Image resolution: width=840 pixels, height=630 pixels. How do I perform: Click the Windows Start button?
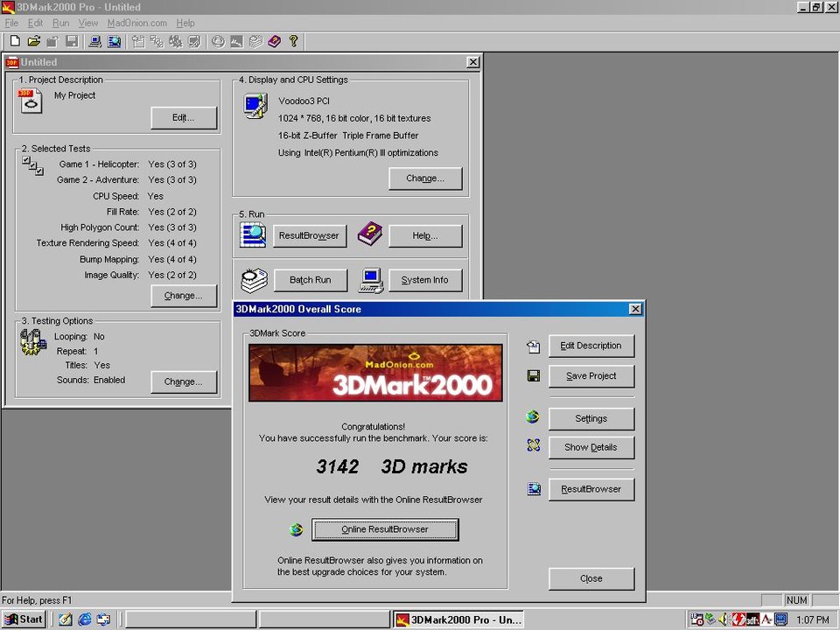[x=23, y=619]
